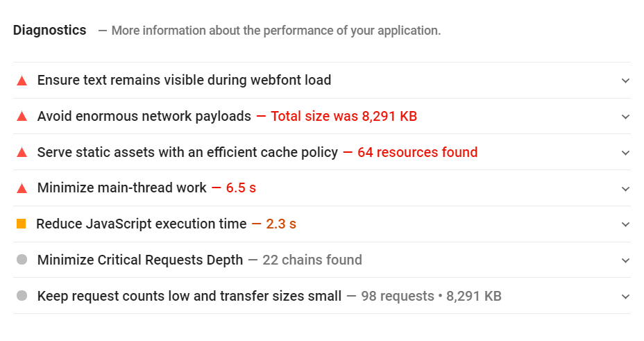Click '22 chains found' summary text
Viewport: 644px width, 341px height.
click(312, 260)
